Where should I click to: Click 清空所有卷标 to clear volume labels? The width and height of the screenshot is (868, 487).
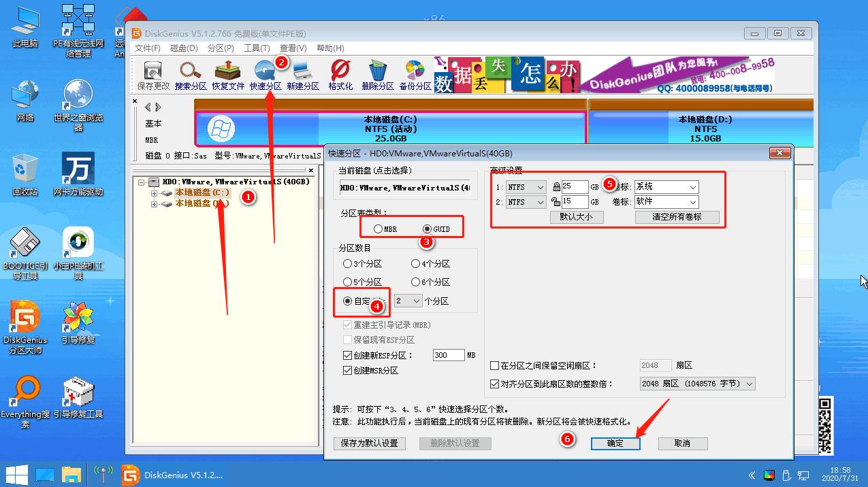click(x=678, y=217)
